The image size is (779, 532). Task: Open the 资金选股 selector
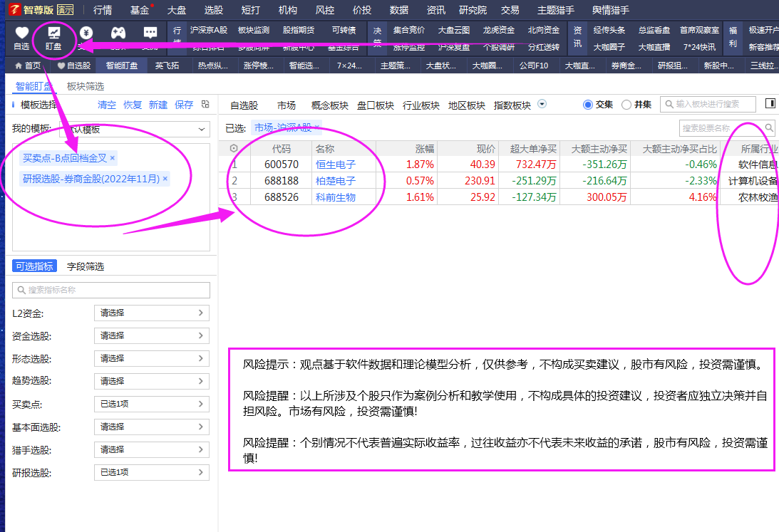152,336
